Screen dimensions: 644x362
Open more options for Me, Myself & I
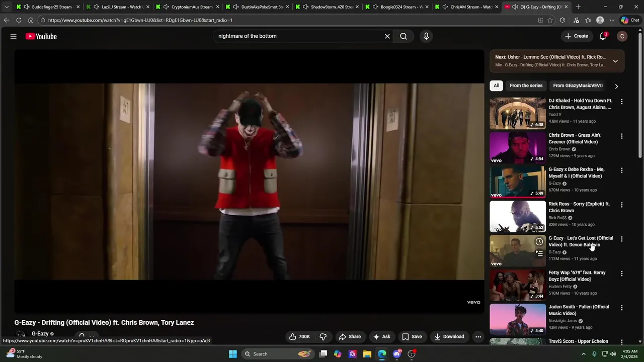[x=622, y=170]
